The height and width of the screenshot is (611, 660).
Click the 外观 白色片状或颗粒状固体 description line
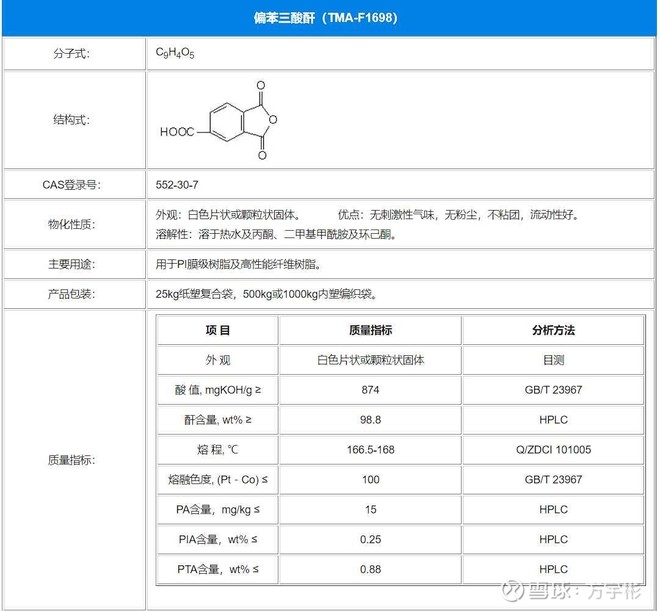point(229,215)
